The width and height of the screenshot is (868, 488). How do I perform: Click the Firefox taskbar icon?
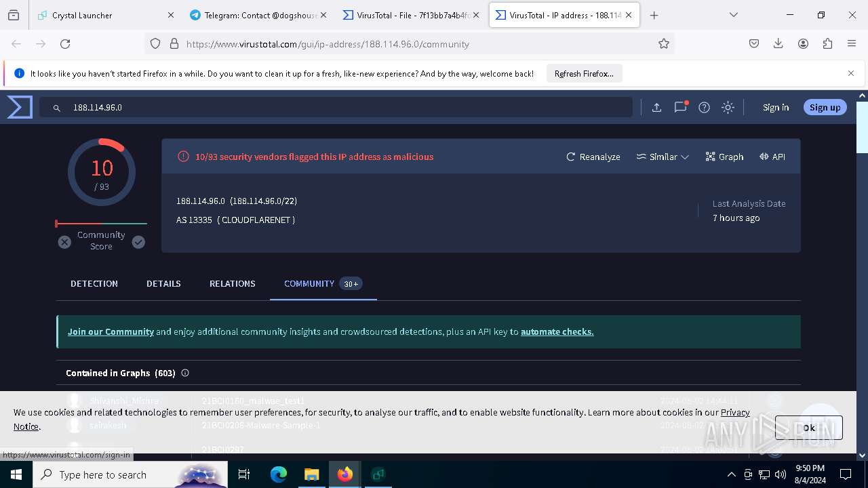[x=345, y=474]
